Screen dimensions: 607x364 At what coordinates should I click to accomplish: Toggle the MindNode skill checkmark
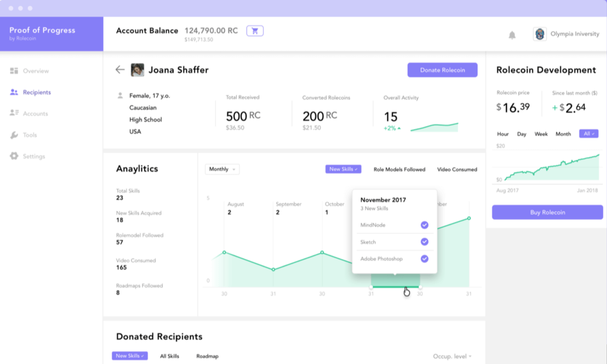[x=424, y=225]
